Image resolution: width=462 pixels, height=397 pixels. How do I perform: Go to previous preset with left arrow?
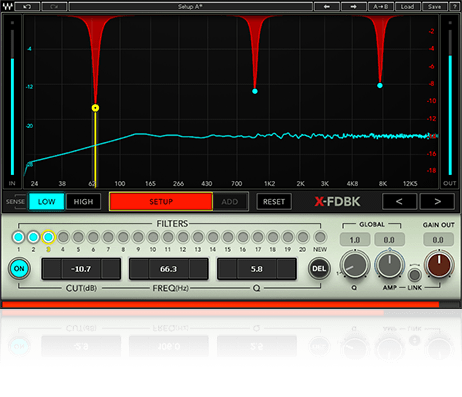(x=327, y=6)
